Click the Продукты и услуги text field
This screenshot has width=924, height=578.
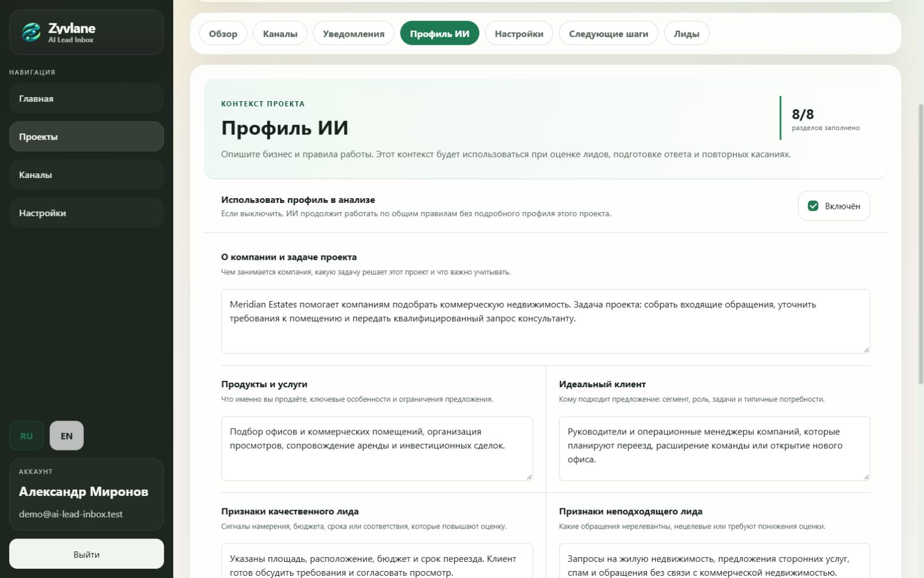(x=377, y=448)
